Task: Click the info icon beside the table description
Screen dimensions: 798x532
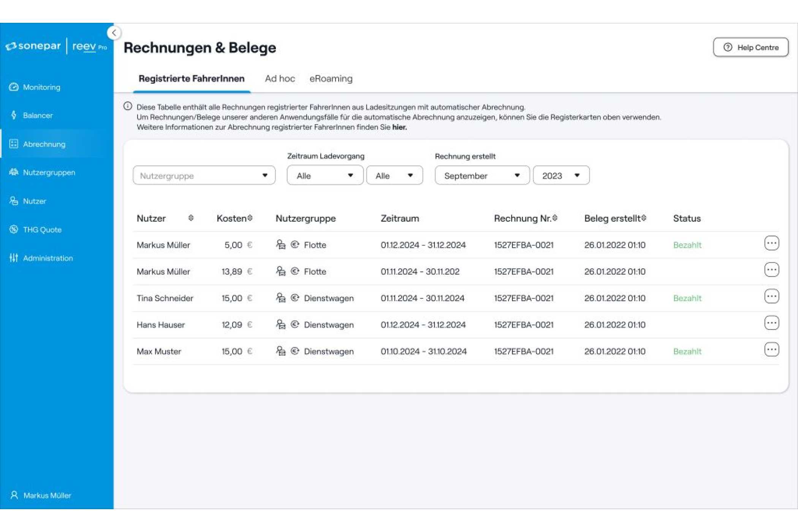Action: [x=128, y=106]
